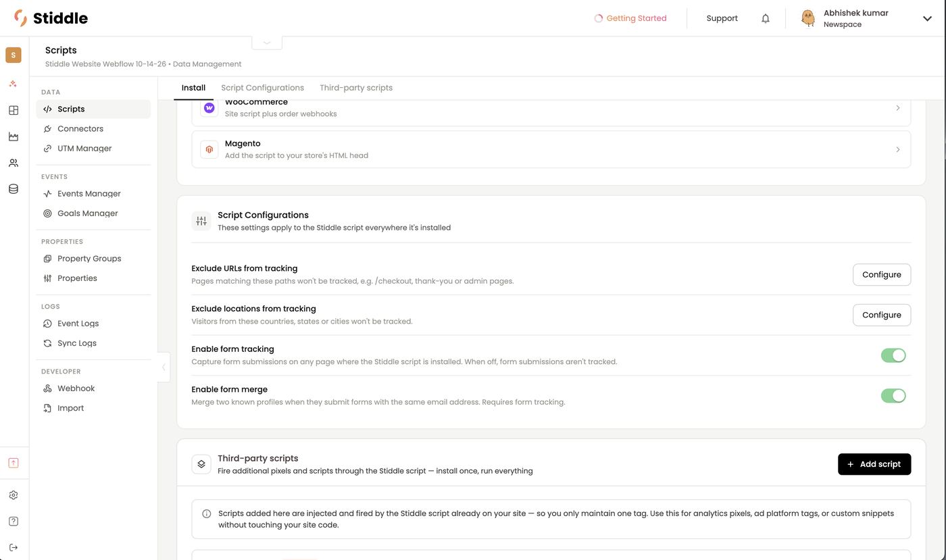Viewport: 946px width, 560px height.
Task: Click the Magento logo icon
Action: pos(209,149)
